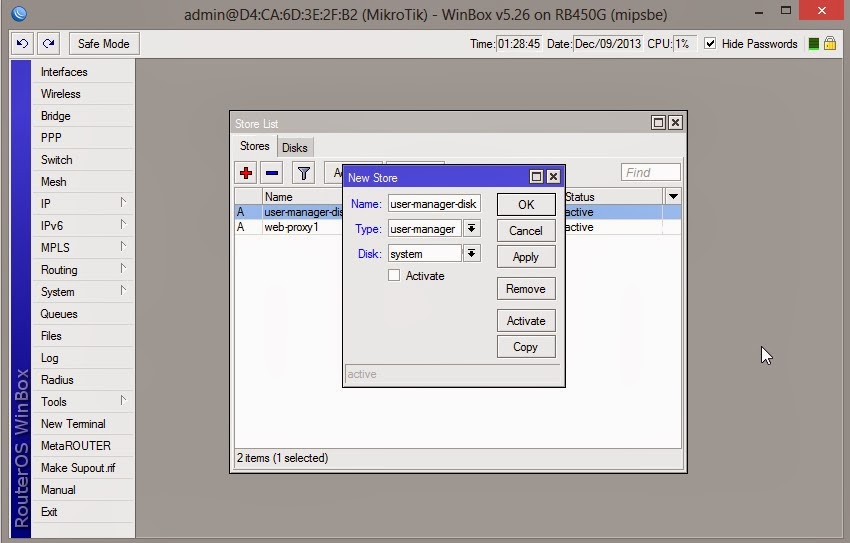Expand the MPLS submenu
The height and width of the screenshot is (543, 850).
(82, 248)
